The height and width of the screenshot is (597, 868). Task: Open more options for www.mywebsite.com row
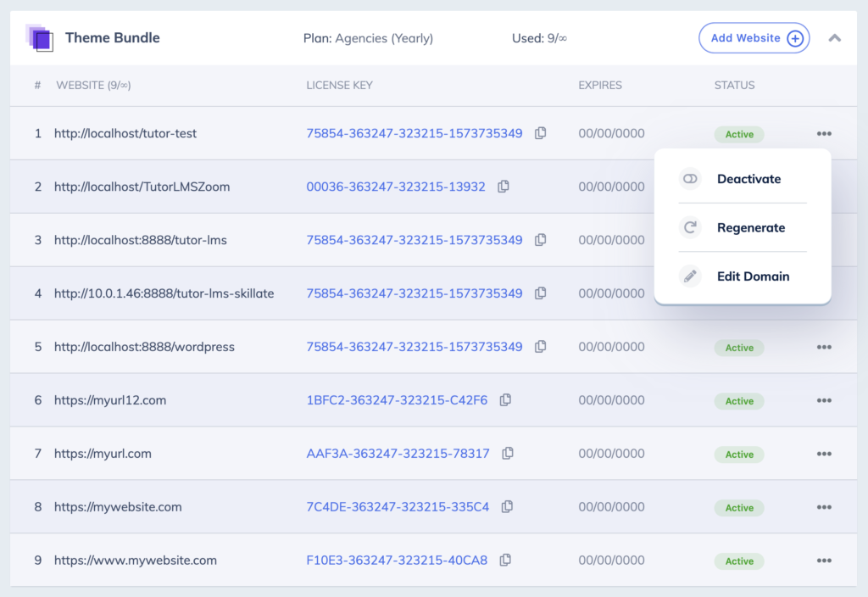pyautogui.click(x=824, y=561)
